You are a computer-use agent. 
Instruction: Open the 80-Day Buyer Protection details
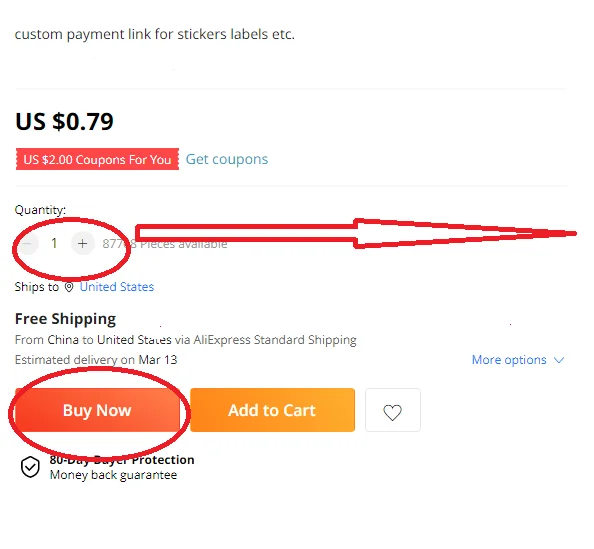coord(122,460)
